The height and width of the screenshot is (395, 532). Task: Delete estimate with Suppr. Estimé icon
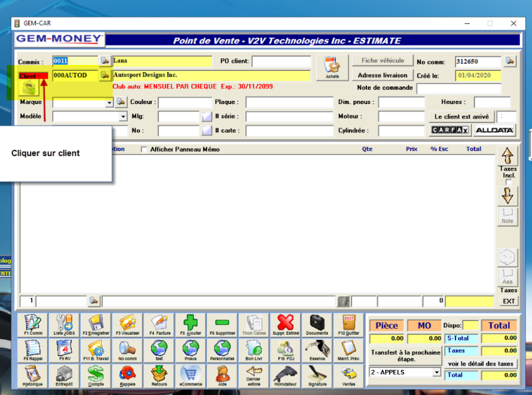[x=285, y=325]
